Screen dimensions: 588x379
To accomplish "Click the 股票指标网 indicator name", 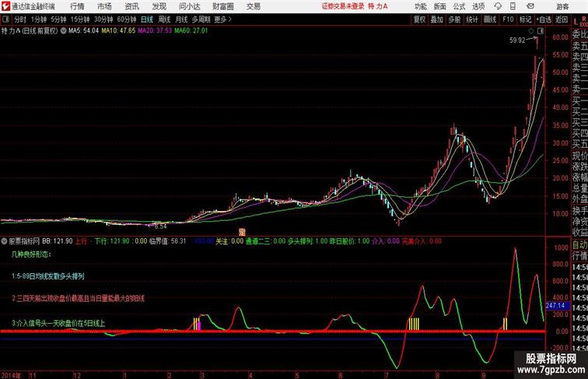I will 24,241.
